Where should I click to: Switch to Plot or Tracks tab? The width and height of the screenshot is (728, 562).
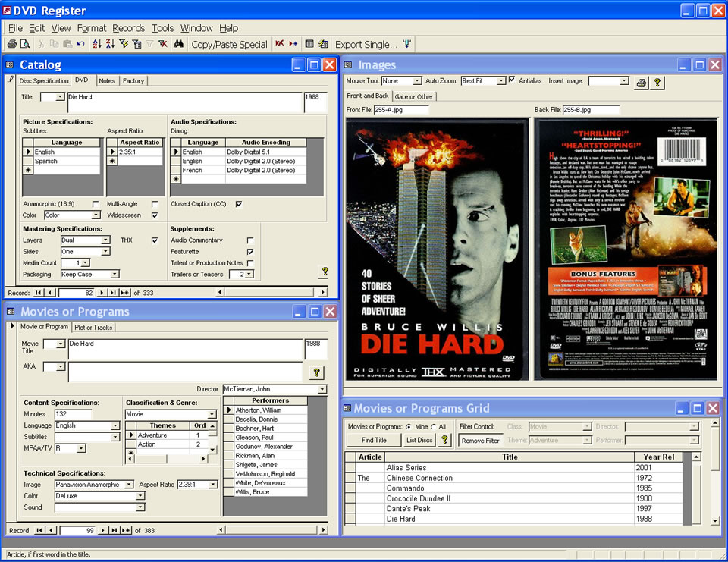[x=93, y=328]
